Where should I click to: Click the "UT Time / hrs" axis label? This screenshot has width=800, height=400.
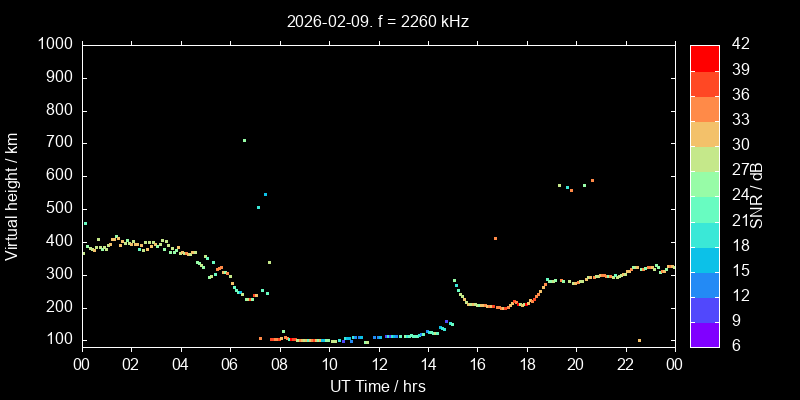[x=378, y=386]
